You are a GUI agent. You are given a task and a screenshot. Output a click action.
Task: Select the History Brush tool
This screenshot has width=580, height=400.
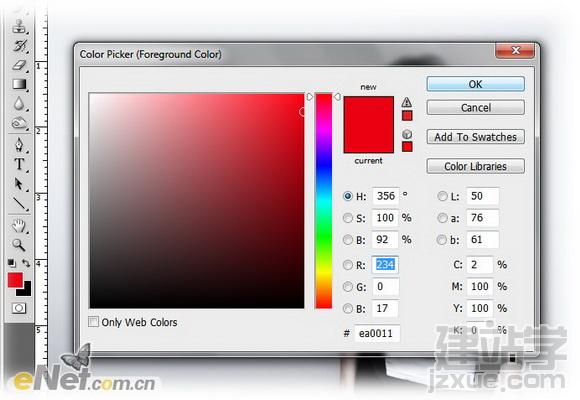pos(20,46)
